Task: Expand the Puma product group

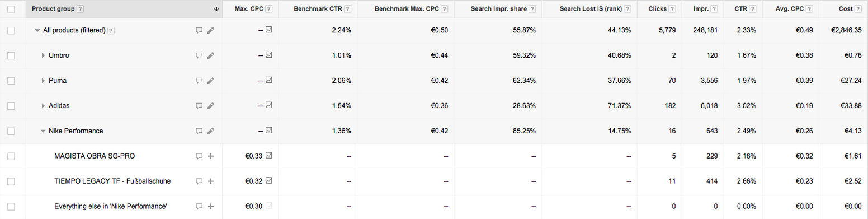Action: [43, 81]
